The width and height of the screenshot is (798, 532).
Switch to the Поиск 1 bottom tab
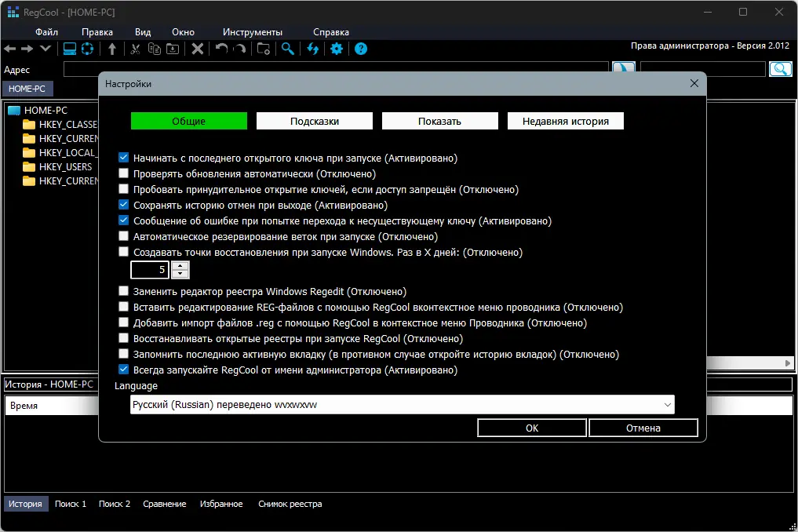(x=71, y=504)
